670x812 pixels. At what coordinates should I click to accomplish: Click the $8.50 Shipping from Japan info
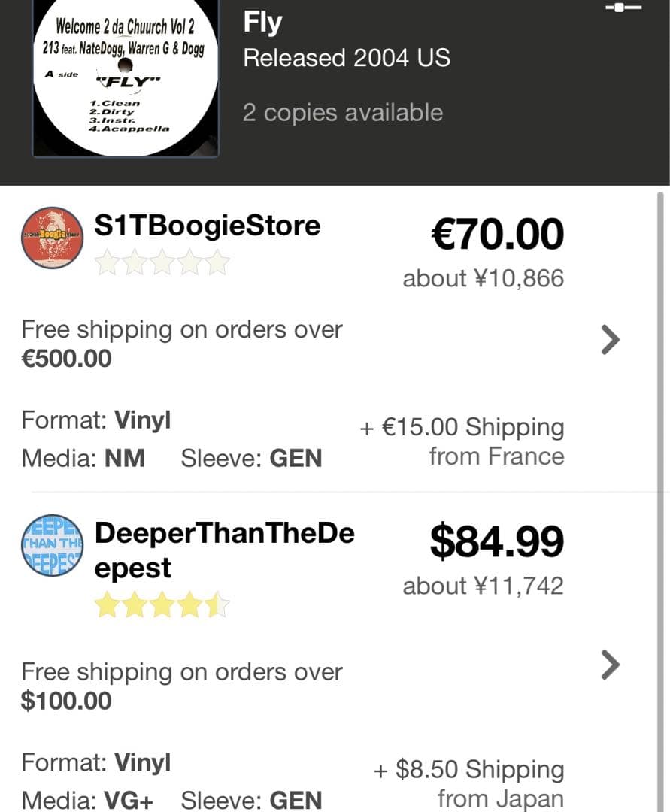coord(468,783)
